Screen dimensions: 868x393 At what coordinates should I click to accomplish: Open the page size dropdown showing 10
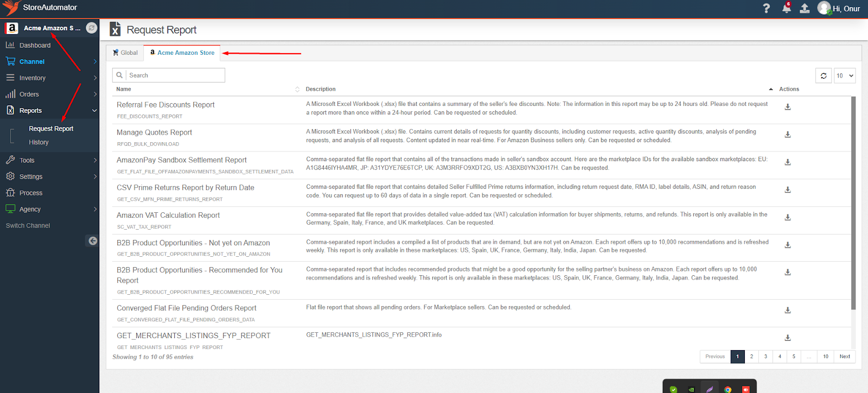tap(845, 75)
